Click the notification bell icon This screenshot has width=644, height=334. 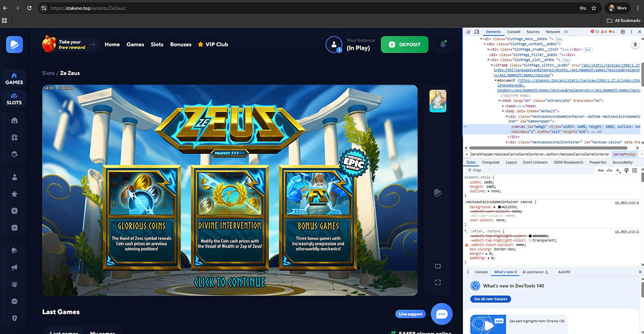[x=443, y=45]
